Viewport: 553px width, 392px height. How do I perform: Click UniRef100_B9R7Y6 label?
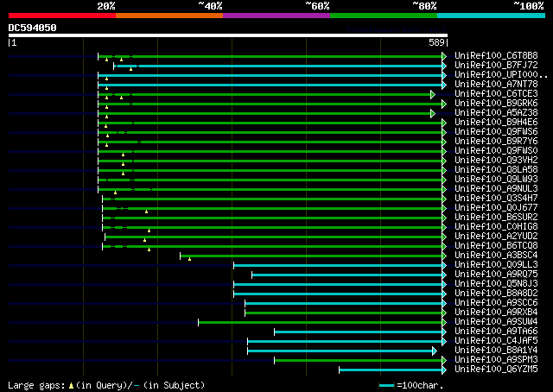click(x=496, y=142)
